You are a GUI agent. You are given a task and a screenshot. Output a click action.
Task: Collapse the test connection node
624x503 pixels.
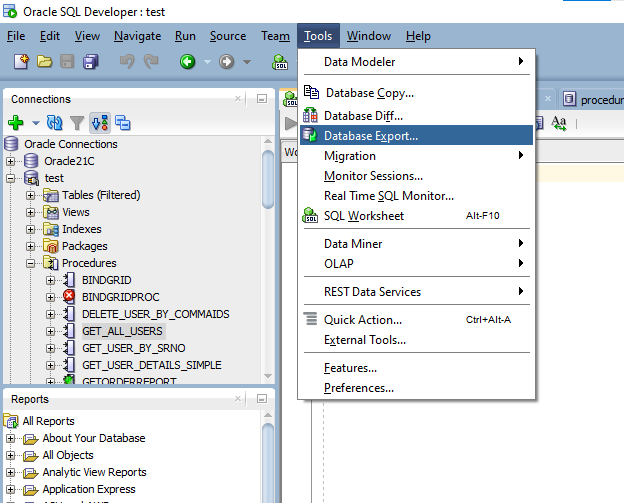11,178
